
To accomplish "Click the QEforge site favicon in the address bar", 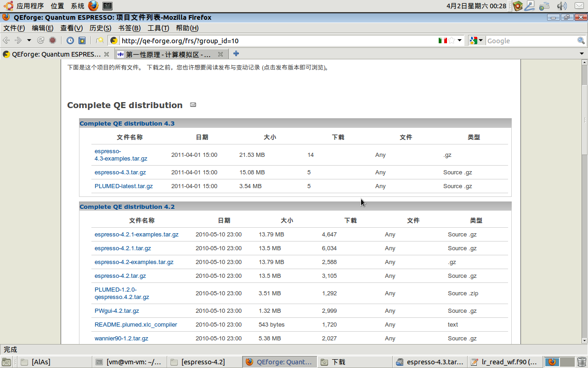I will (114, 40).
